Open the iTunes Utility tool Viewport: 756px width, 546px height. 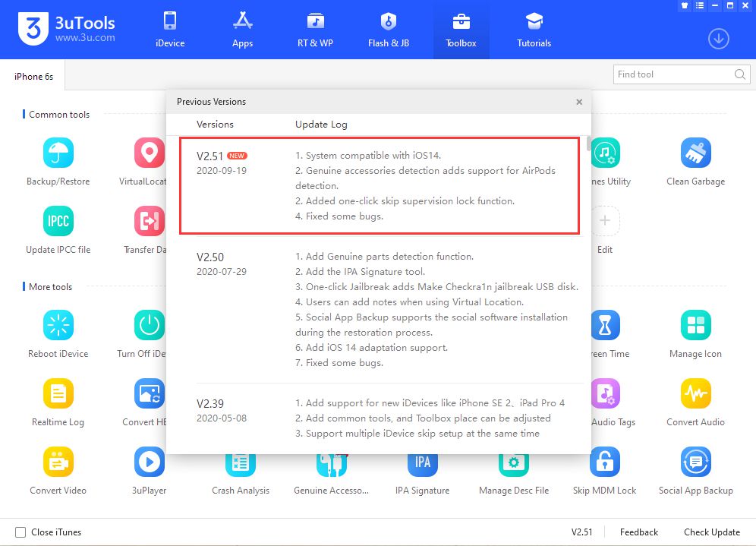coord(606,153)
